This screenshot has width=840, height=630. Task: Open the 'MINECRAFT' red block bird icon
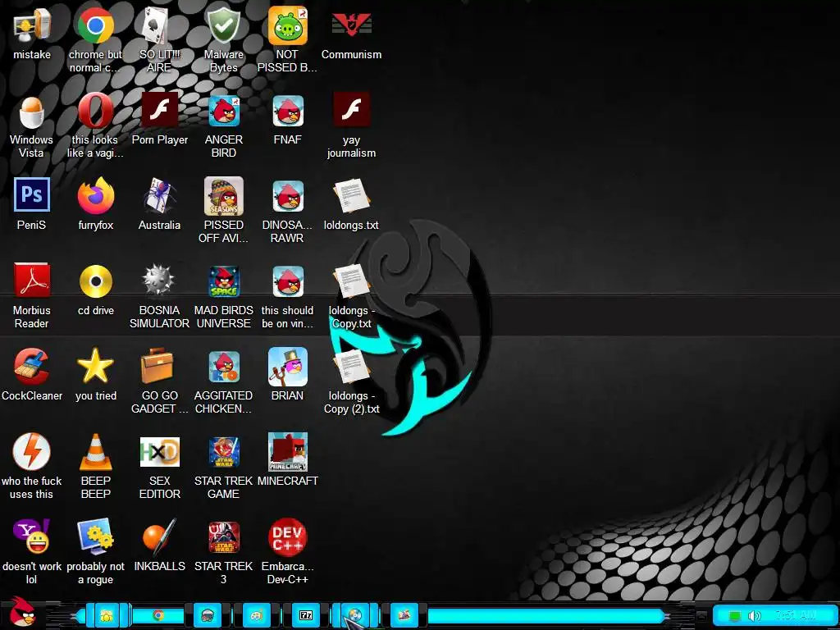click(x=288, y=452)
